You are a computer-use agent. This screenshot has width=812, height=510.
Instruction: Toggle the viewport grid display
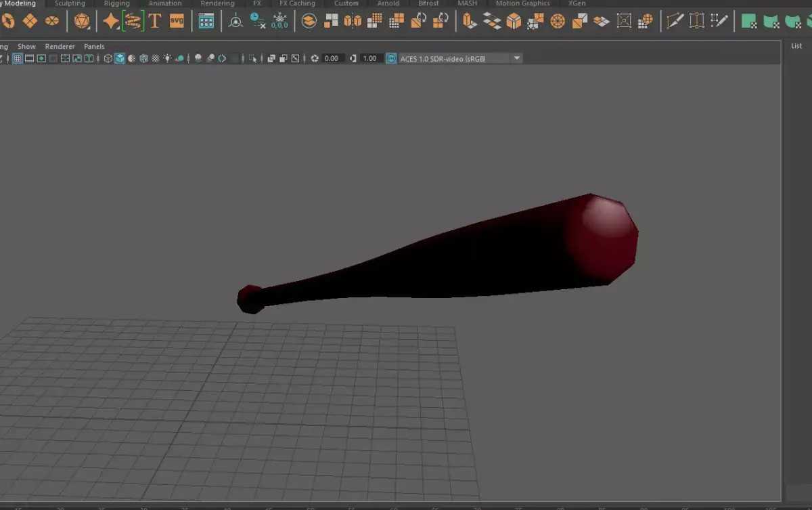17,58
